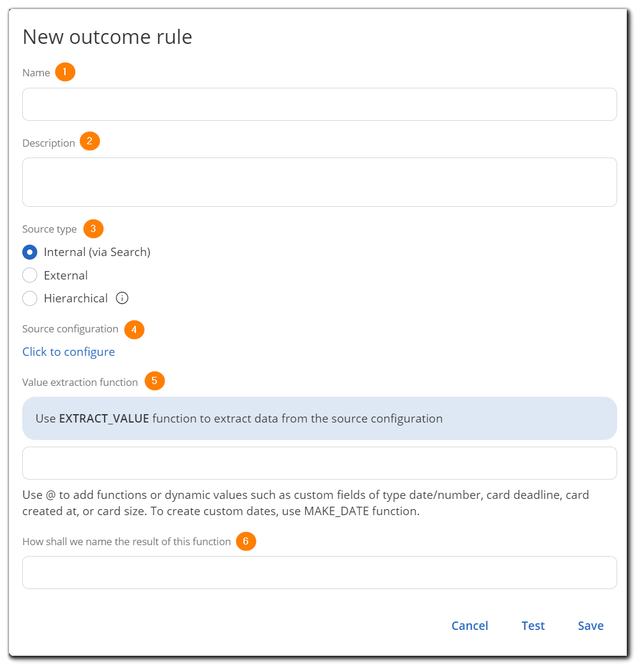
Task: Click badge 4 beside Source configuration
Action: (x=134, y=329)
